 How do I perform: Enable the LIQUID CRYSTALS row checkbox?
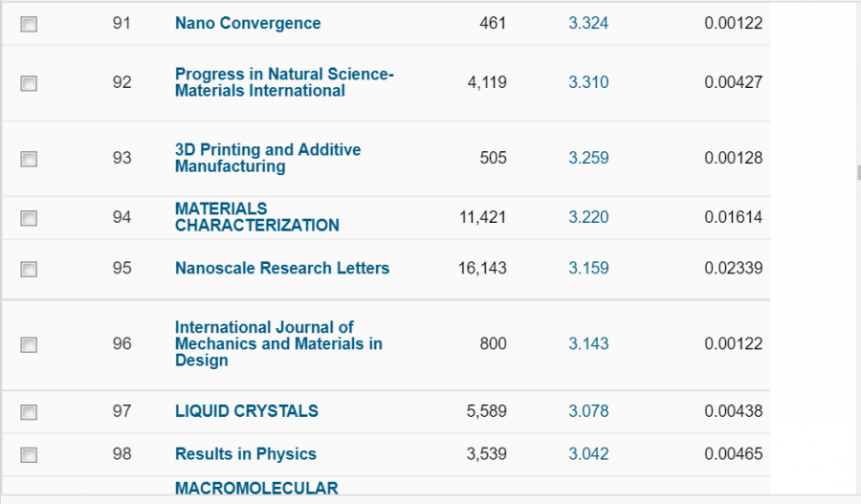[x=29, y=412]
